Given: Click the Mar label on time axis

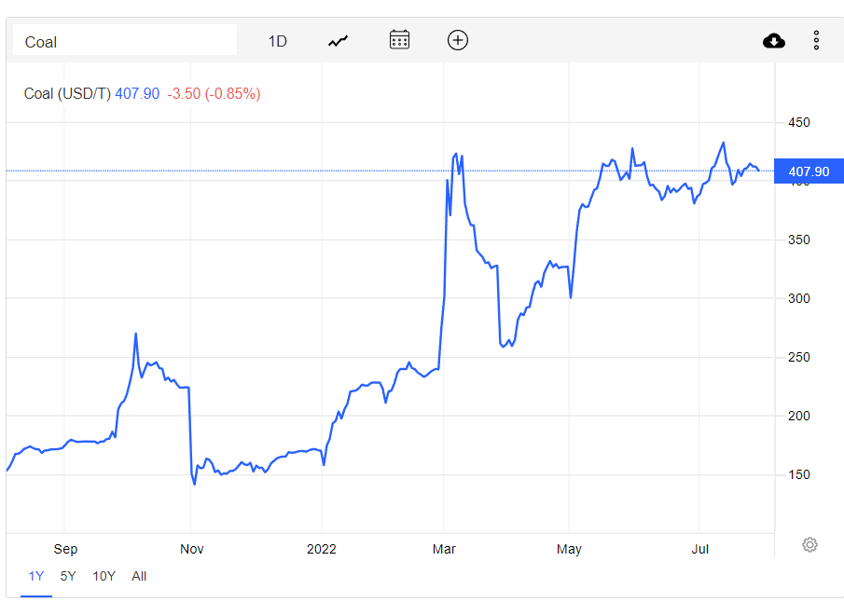Looking at the screenshot, I should click(x=444, y=549).
